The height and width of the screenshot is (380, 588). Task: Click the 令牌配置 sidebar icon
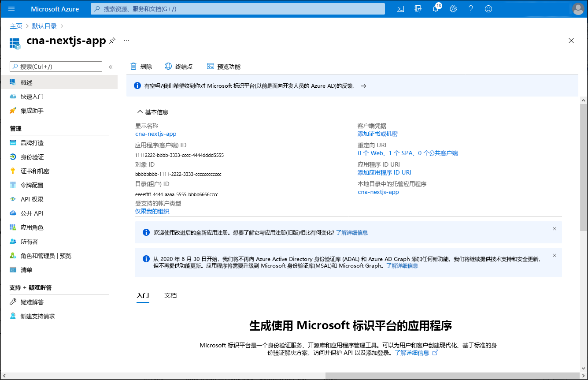(x=13, y=185)
